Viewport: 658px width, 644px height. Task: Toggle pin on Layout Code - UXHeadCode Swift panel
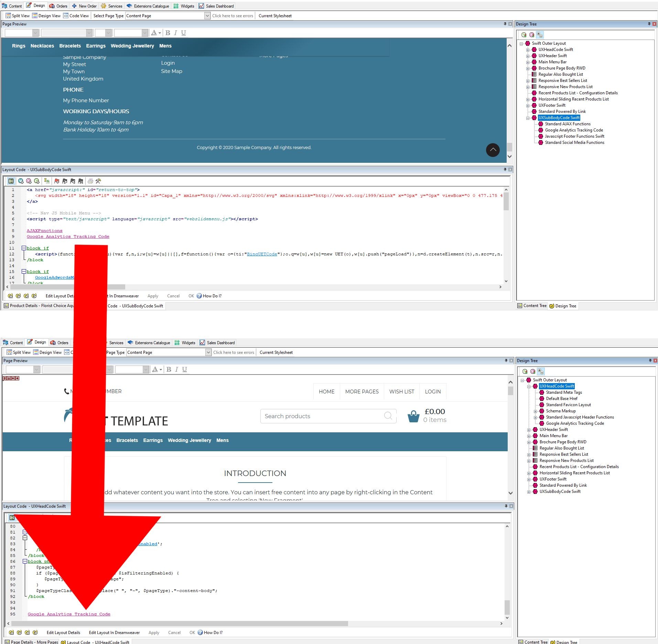coord(506,506)
